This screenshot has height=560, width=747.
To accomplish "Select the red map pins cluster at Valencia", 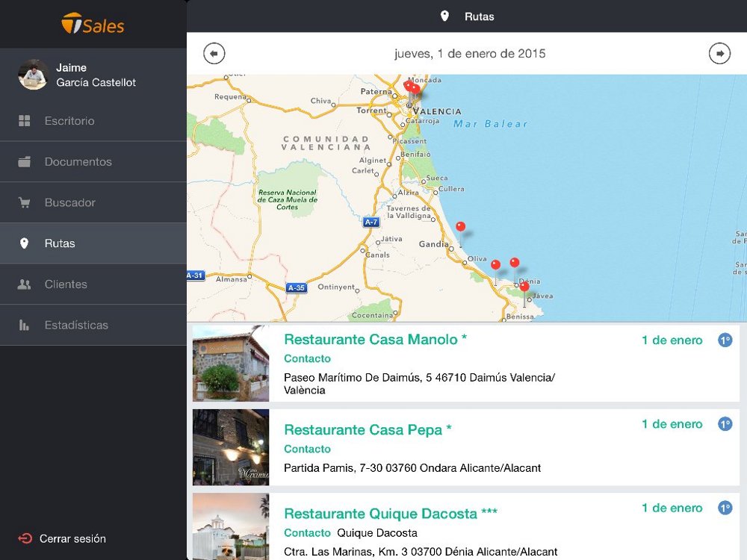I will point(412,87).
